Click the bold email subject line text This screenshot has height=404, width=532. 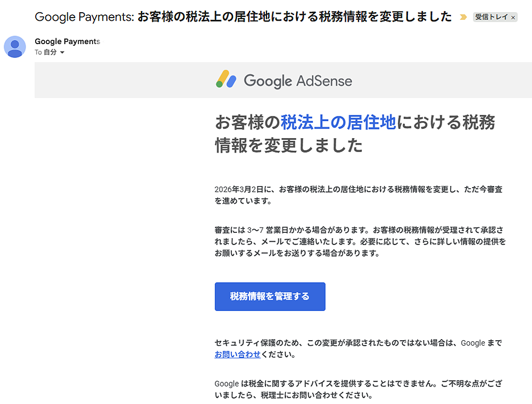[295, 16]
